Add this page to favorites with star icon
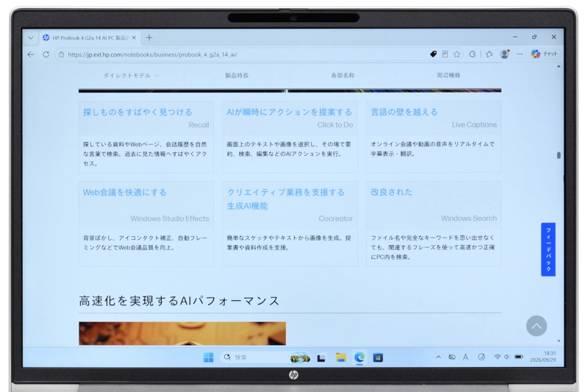 click(456, 54)
